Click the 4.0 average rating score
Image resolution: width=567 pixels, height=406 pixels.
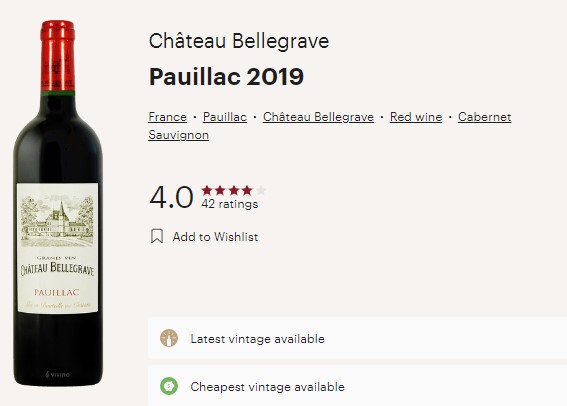click(171, 197)
